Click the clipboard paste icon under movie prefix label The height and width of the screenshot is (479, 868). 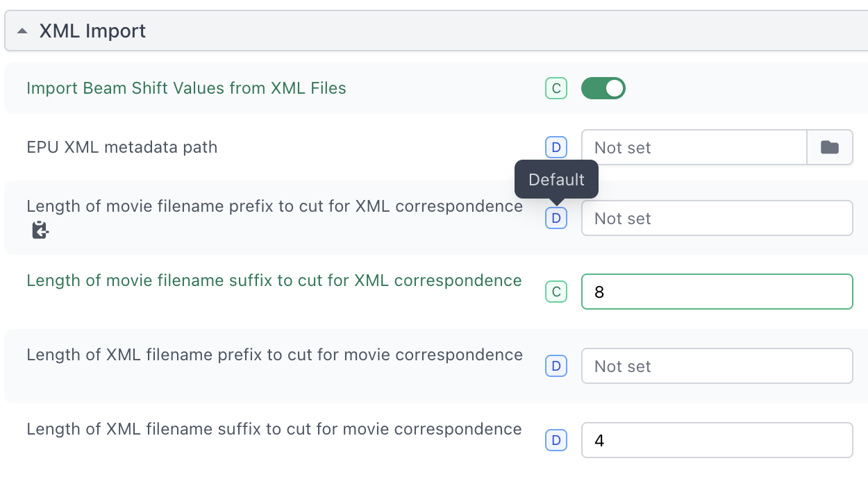[40, 230]
